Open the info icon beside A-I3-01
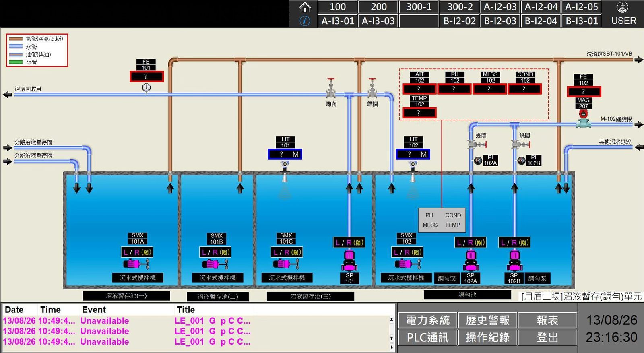The height and width of the screenshot is (353, 644). click(x=305, y=21)
